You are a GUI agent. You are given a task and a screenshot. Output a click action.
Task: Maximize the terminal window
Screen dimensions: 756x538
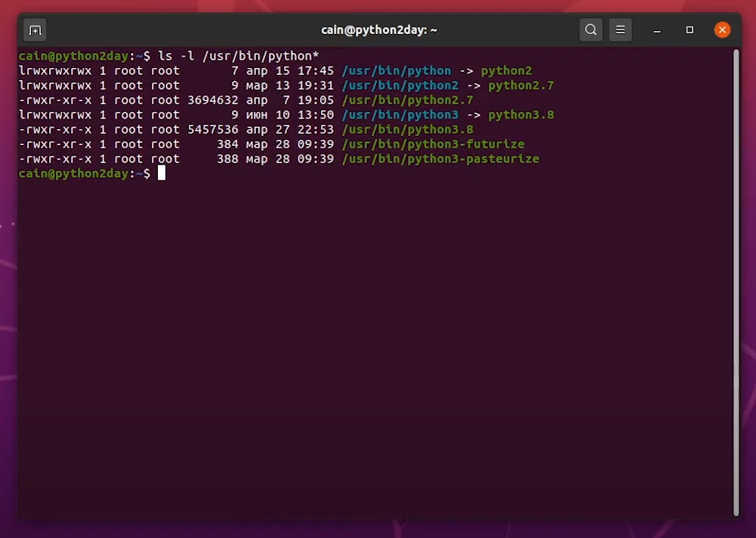[690, 30]
